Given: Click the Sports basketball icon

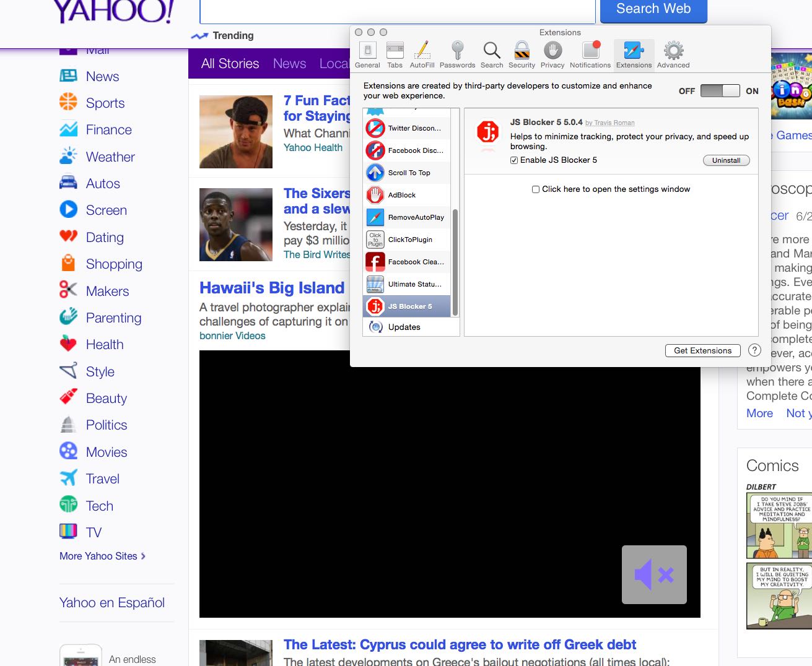Looking at the screenshot, I should [68, 102].
